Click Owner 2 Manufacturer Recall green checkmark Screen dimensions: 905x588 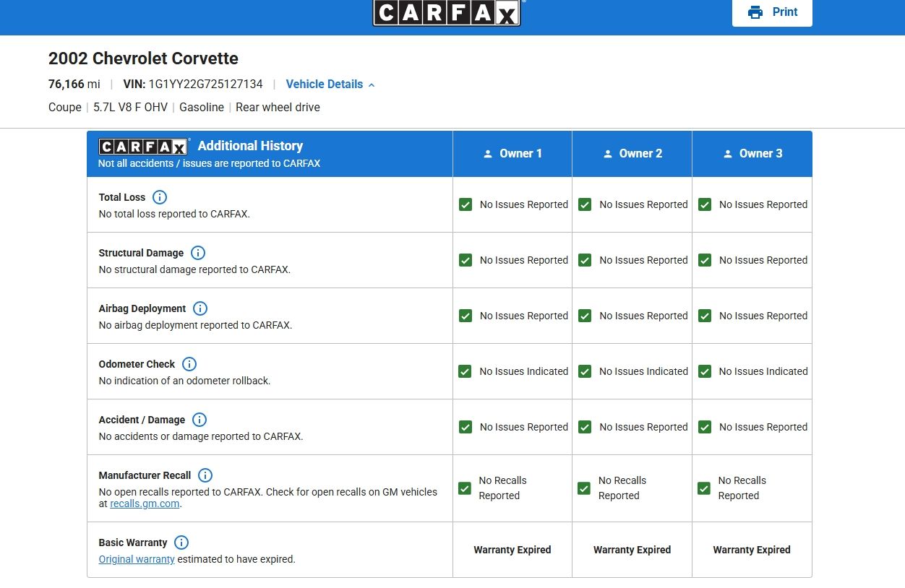point(584,488)
